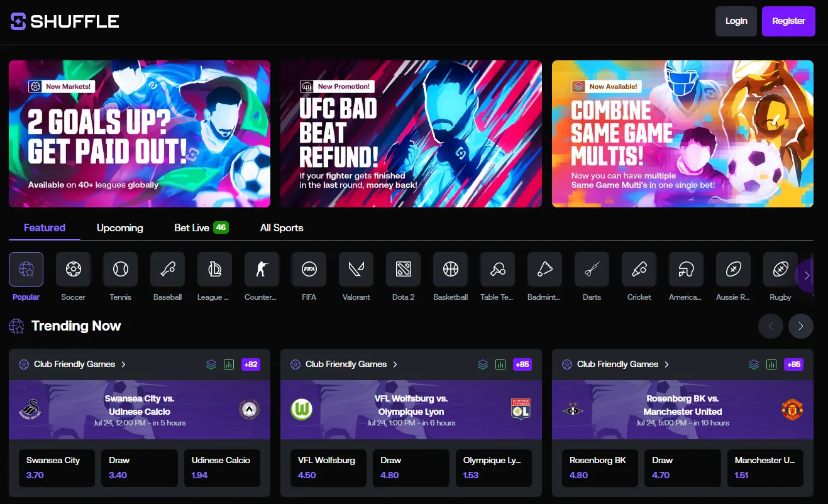Click the Olympique Lyon club crest

click(521, 409)
